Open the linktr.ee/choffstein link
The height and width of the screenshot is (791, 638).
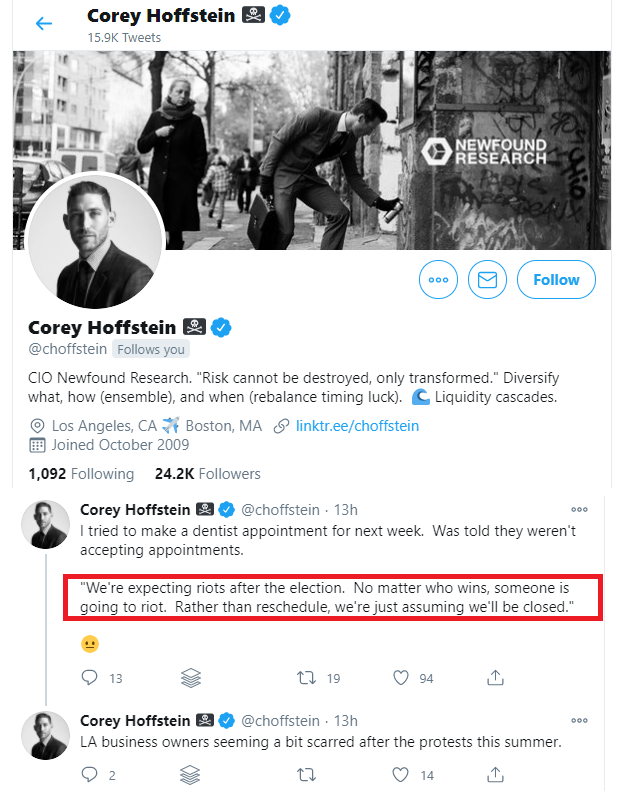(x=357, y=426)
